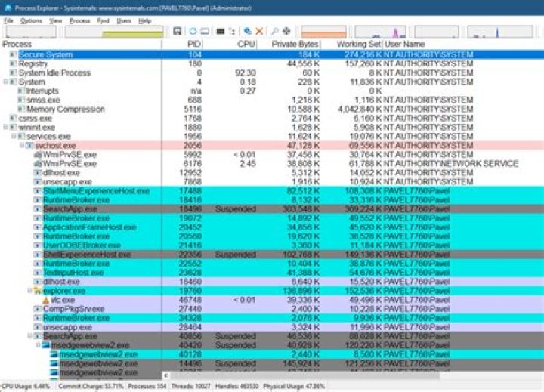Image resolution: width=544 pixels, height=392 pixels.
Task: Collapse the svchost.exe tree node
Action: [22, 145]
